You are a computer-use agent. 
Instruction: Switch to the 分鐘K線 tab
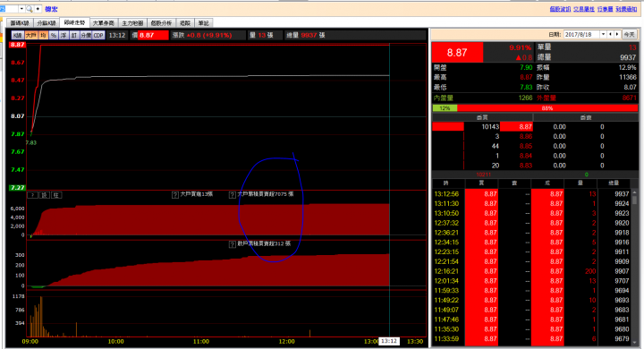[x=46, y=23]
